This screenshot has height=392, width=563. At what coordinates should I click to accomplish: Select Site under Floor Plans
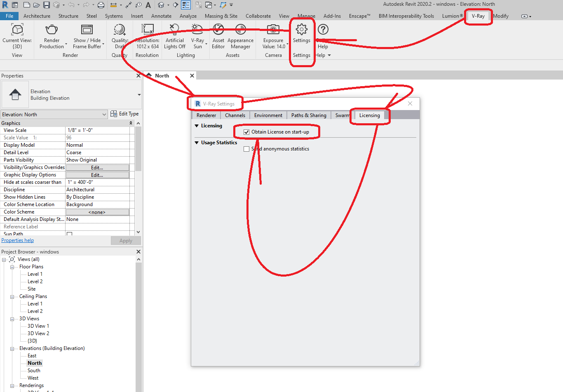coord(32,289)
